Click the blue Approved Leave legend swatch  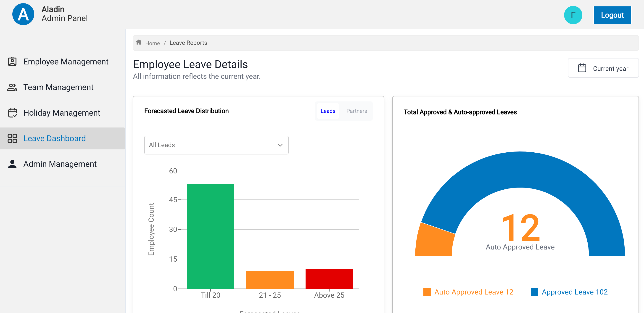(x=534, y=292)
